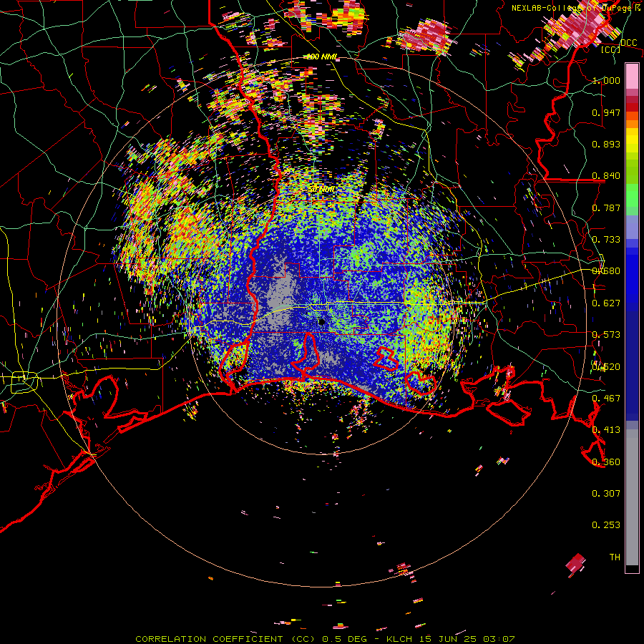Click the 50 NMI range ring label
This screenshot has height=644, width=644.
tap(321, 190)
